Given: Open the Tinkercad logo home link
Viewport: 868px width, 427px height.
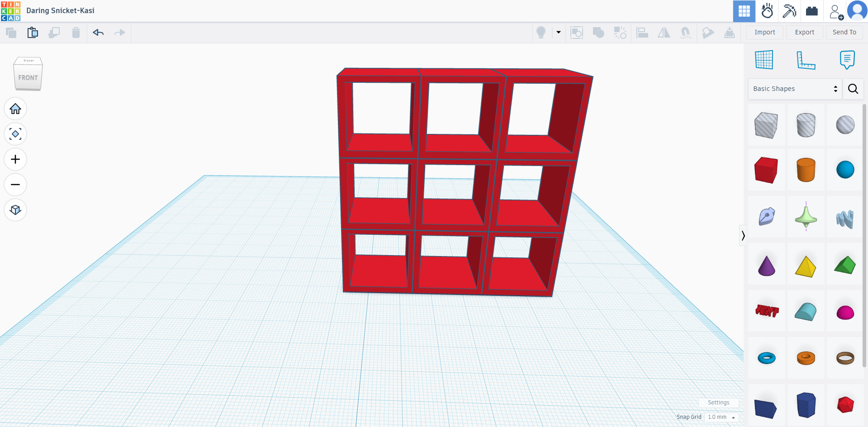Looking at the screenshot, I should (11, 11).
